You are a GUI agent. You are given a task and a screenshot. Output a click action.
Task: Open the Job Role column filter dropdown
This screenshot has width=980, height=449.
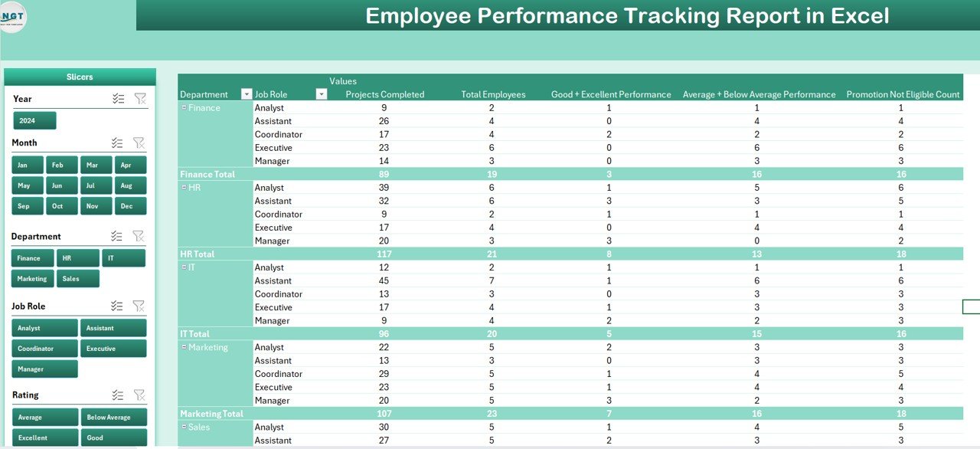(x=322, y=94)
